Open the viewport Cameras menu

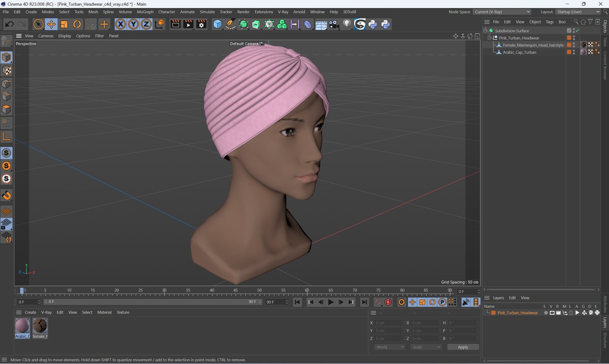point(46,36)
